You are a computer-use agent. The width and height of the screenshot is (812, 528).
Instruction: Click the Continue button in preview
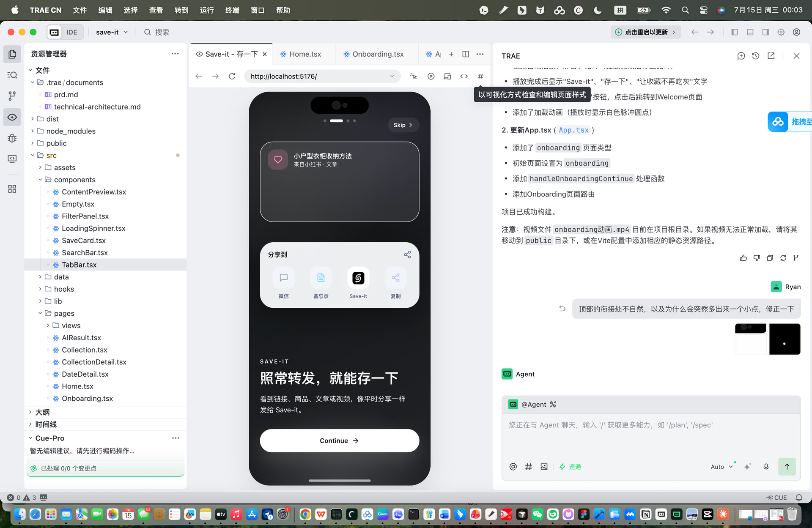[x=340, y=440]
